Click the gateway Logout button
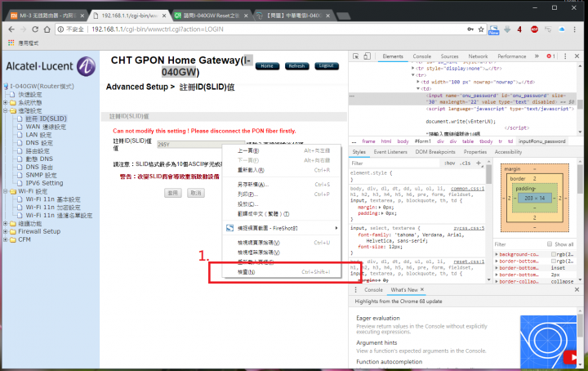The width and height of the screenshot is (588, 371). (326, 66)
